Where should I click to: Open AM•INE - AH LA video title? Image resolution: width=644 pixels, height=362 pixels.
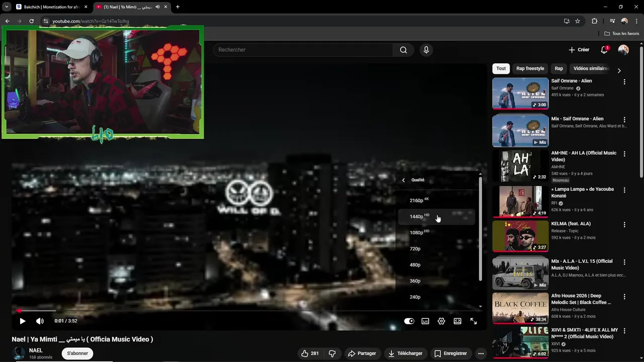point(584,156)
